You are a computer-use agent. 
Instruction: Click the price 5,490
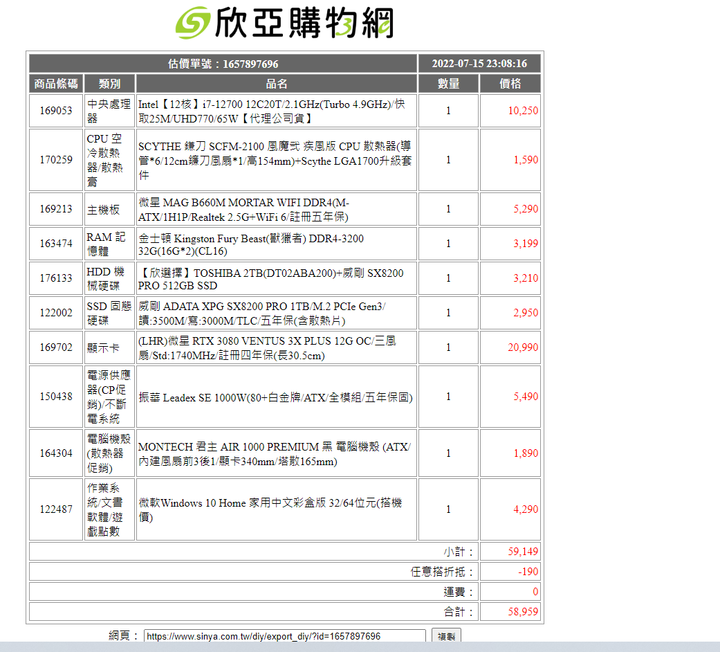[526, 396]
